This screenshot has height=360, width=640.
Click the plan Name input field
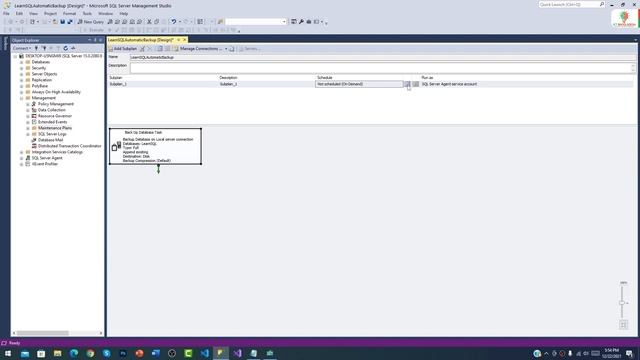pyautogui.click(x=383, y=58)
